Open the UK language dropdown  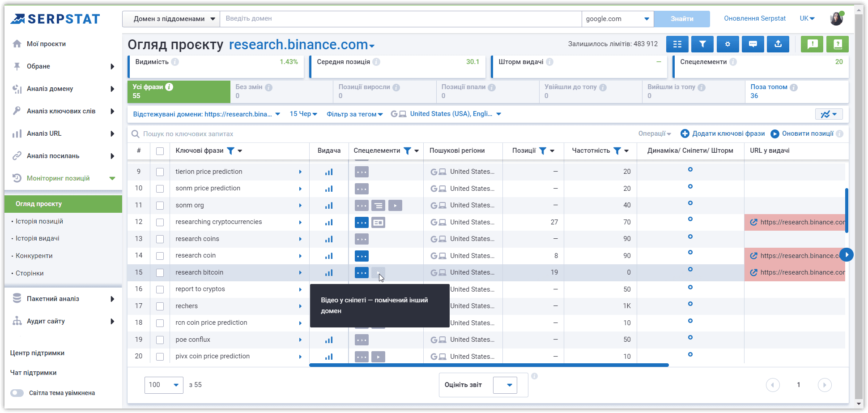tap(807, 18)
